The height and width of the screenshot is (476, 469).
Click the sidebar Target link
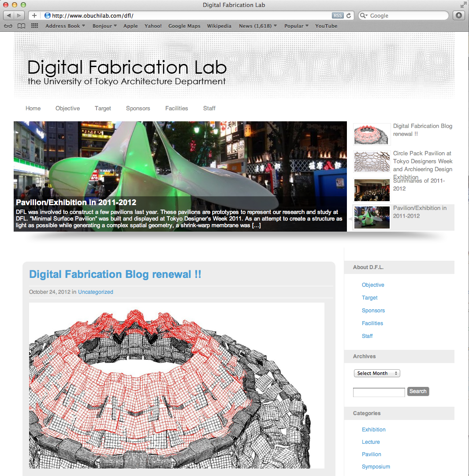coord(369,298)
